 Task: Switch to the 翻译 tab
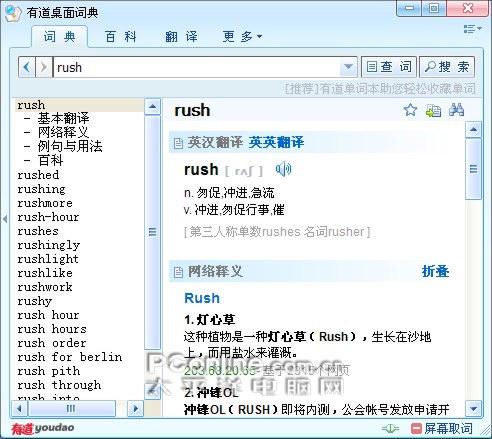(181, 37)
